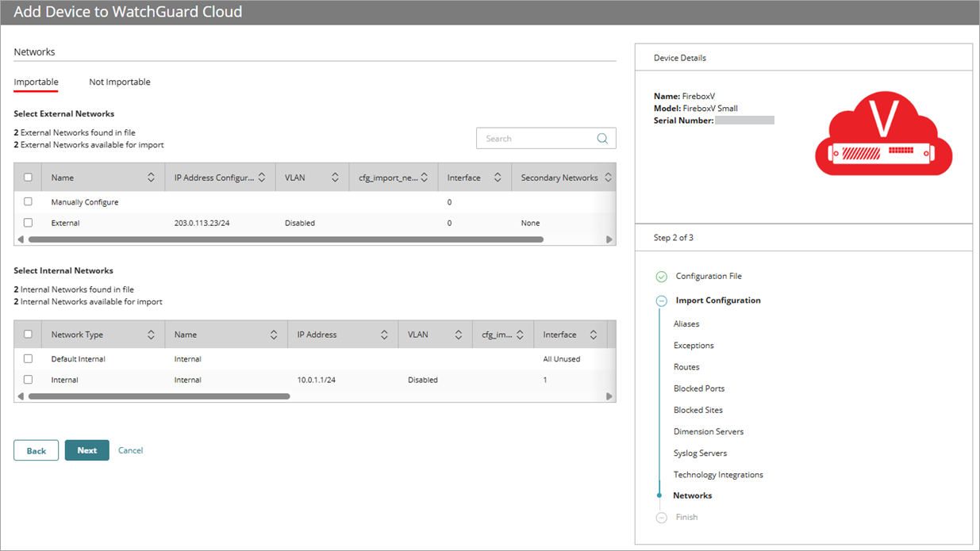Sort by IP Address Configuration column arrows
Image resolution: width=980 pixels, height=551 pixels.
click(262, 178)
